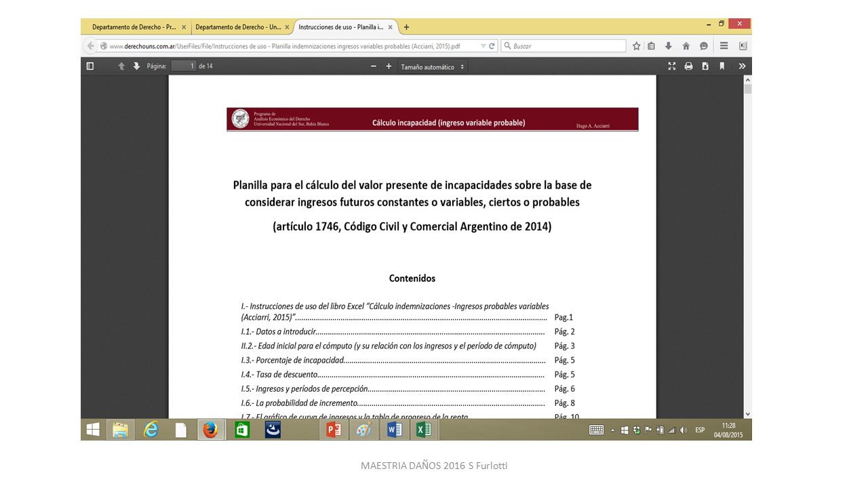
Task: Open a new browser tab
Action: tap(407, 27)
